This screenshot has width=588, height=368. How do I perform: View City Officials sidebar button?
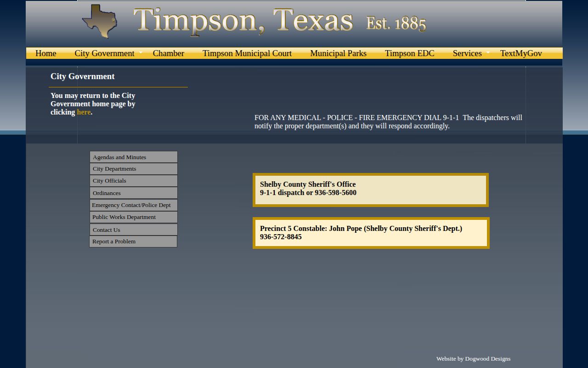click(134, 181)
